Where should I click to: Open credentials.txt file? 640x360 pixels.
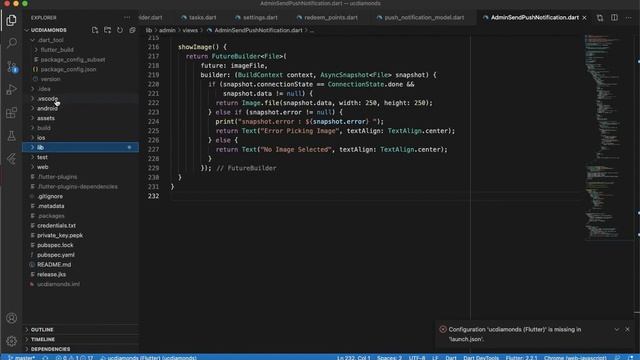point(56,225)
